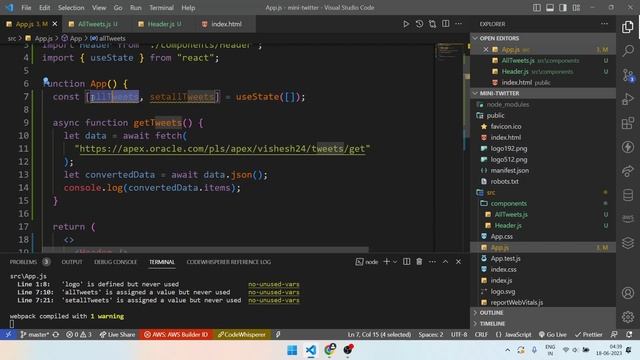Open the stacked layers activity bar icon
This screenshot has height=360, width=640.
(627, 243)
